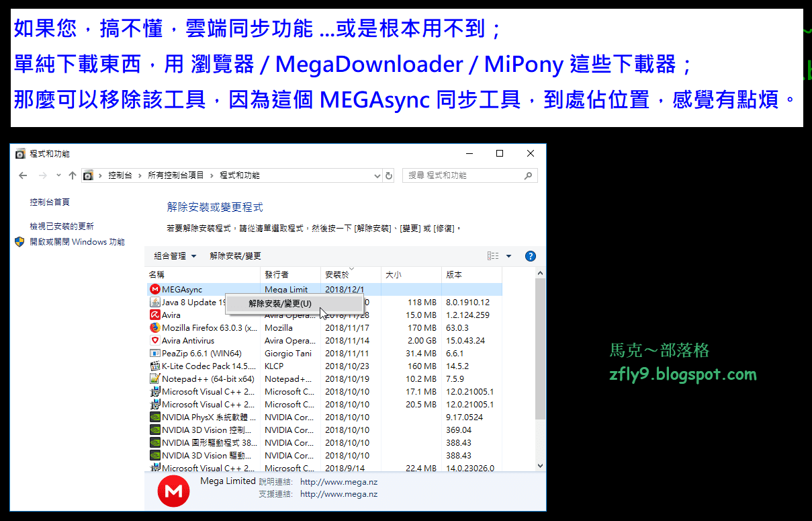Screen dimensions: 812x521
Task: Click the Java 8 Update icon
Action: (x=155, y=303)
